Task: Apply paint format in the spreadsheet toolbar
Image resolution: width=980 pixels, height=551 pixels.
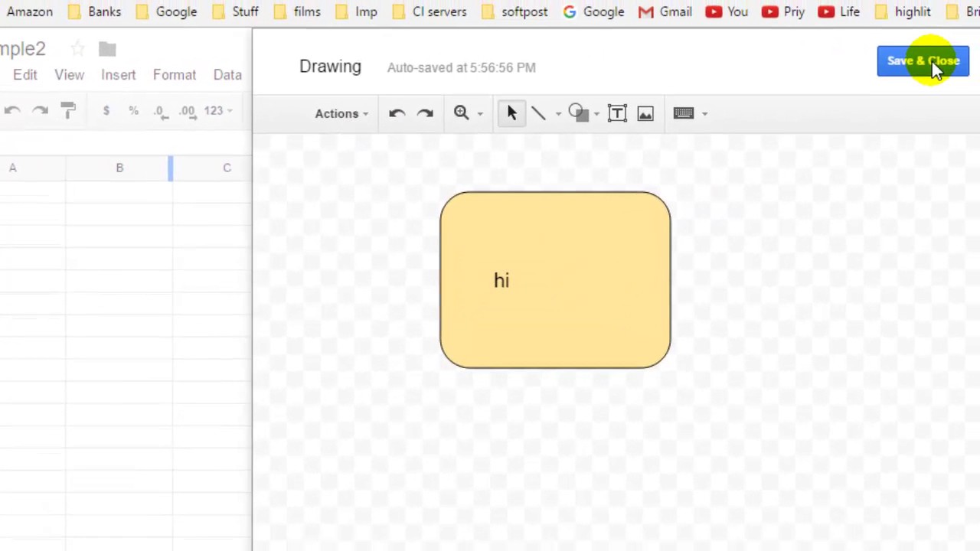Action: coord(67,110)
